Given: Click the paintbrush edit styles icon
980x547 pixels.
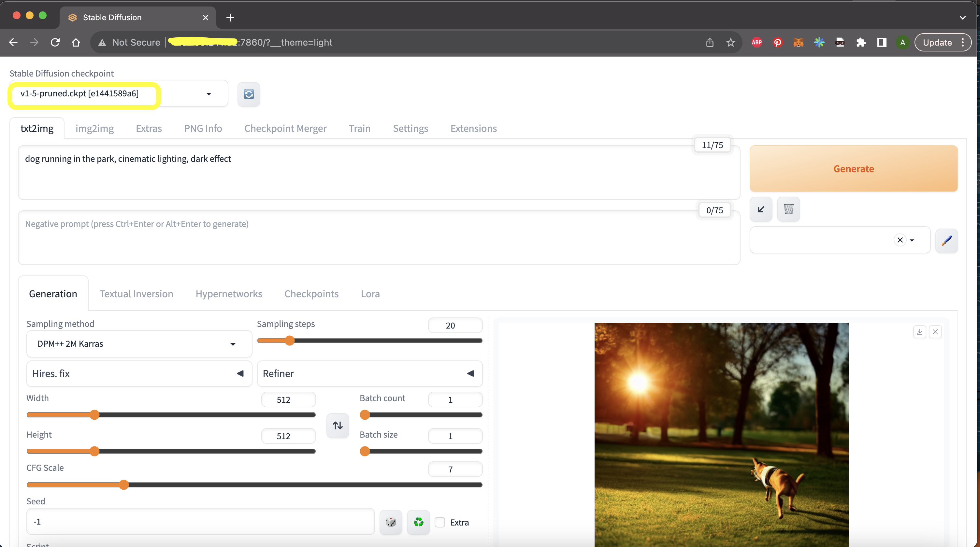Looking at the screenshot, I should 946,240.
